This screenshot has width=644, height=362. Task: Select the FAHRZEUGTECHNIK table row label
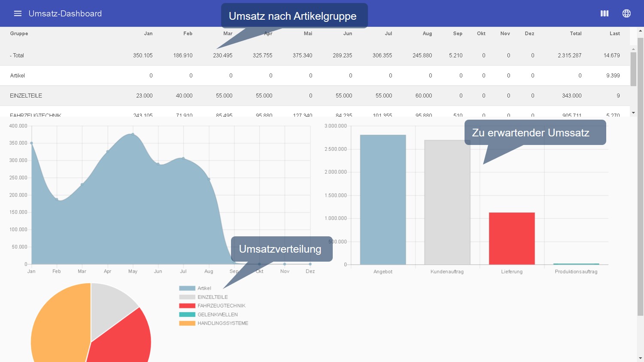pos(36,115)
